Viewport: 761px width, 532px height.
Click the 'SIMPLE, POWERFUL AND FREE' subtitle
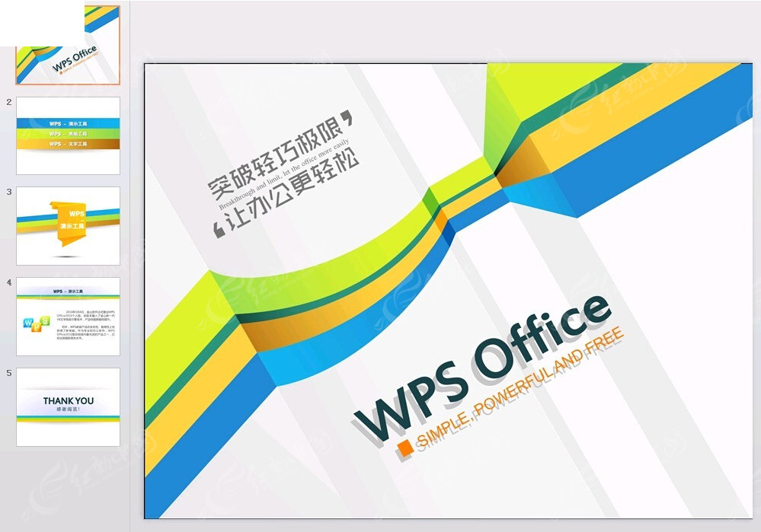coord(520,387)
